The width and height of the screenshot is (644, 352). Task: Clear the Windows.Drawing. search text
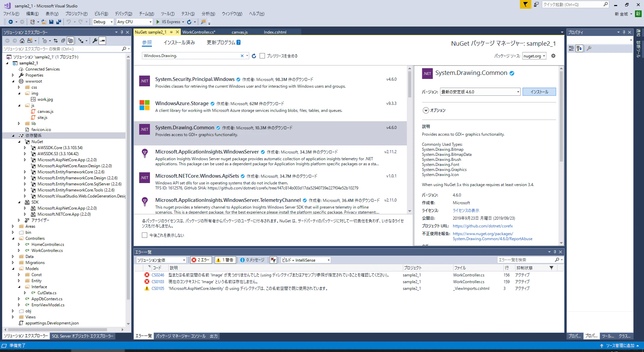click(242, 56)
